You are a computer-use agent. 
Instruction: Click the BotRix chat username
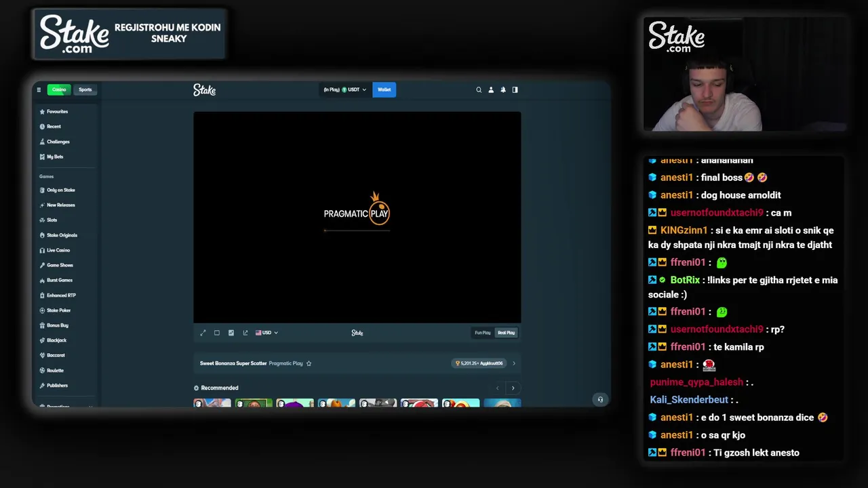[685, 280]
